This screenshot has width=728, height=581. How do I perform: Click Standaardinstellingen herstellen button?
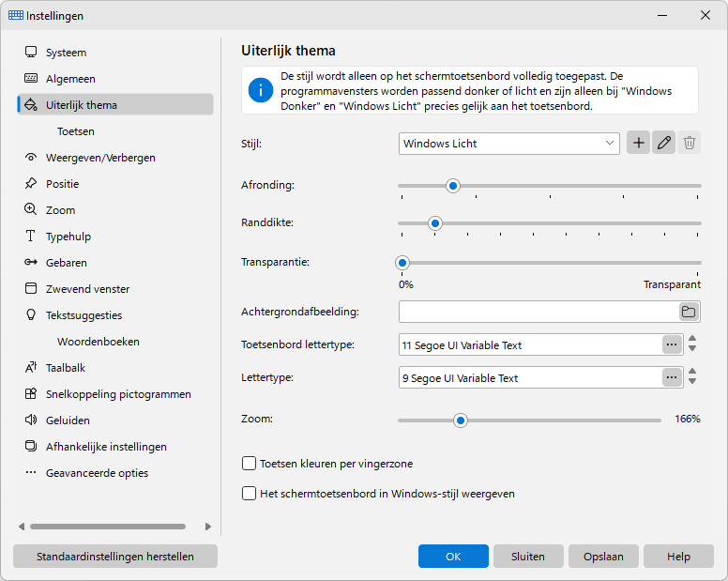(115, 557)
